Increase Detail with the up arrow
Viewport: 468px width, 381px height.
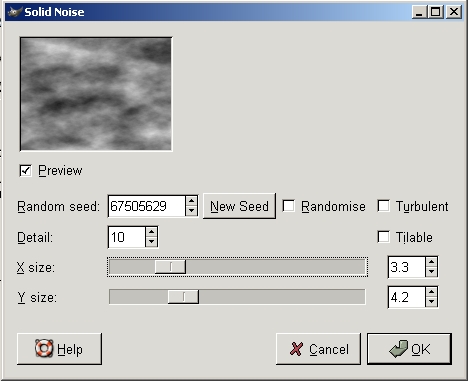[152, 232]
